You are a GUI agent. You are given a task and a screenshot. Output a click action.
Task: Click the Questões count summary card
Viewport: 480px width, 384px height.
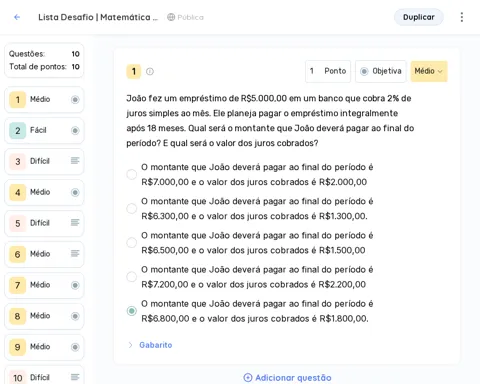pyautogui.click(x=44, y=60)
